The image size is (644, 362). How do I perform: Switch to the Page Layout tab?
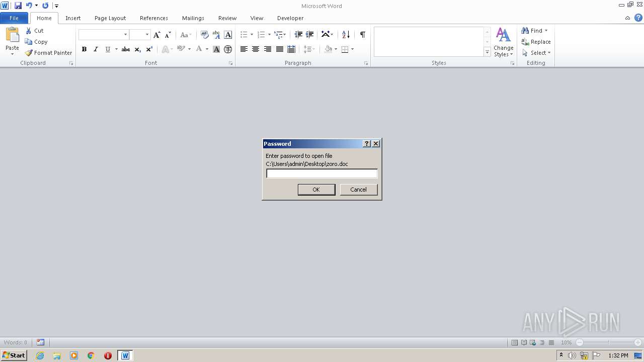click(x=110, y=18)
